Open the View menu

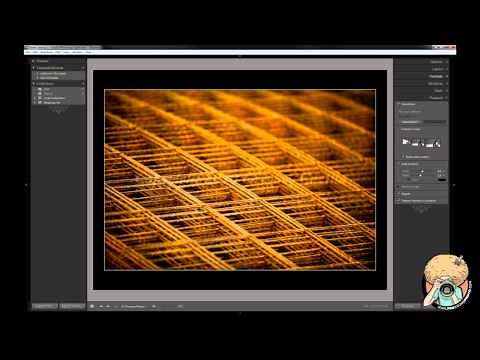pyautogui.click(x=66, y=52)
